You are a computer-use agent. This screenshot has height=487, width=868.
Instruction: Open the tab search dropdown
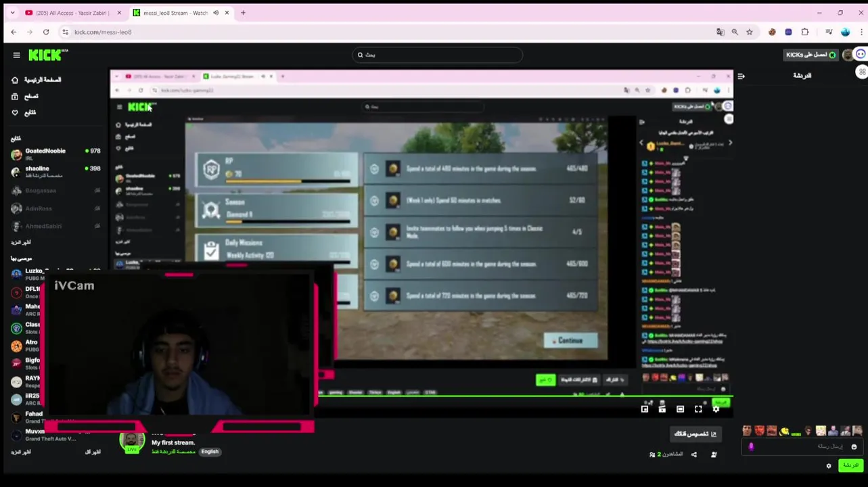point(12,13)
